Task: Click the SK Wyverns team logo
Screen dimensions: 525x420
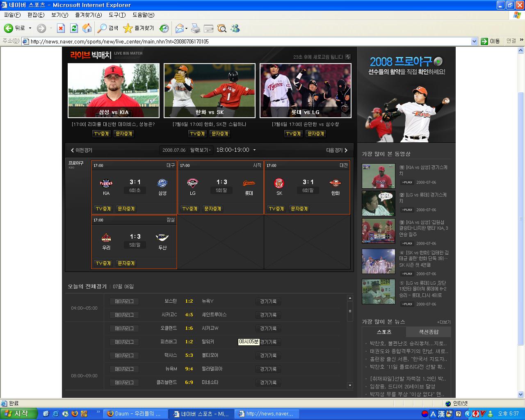Action: [x=279, y=183]
